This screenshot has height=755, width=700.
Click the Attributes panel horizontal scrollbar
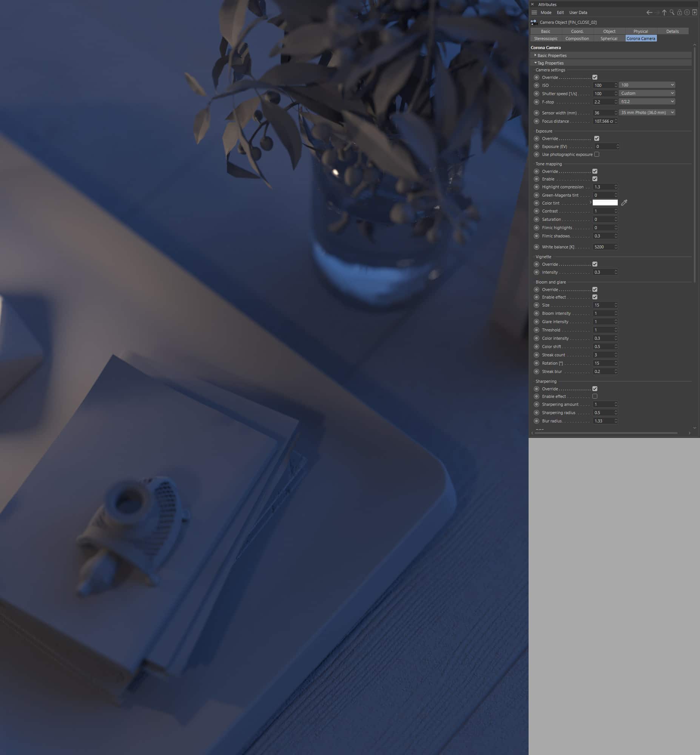pos(606,433)
